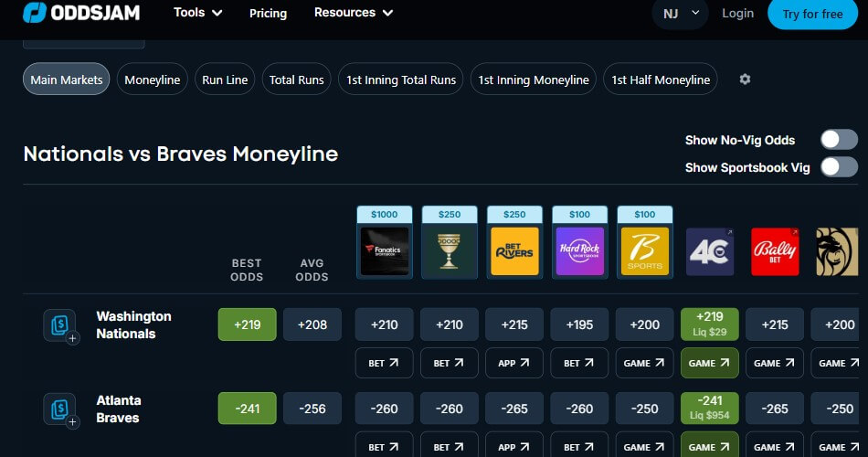Click the Washington Nationals team name
The image size is (868, 457).
(134, 324)
